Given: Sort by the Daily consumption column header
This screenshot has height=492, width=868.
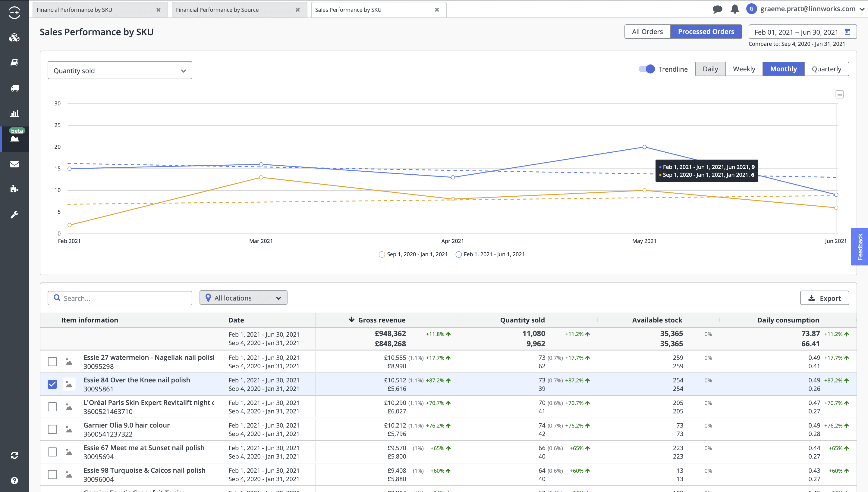Looking at the screenshot, I should tap(788, 320).
